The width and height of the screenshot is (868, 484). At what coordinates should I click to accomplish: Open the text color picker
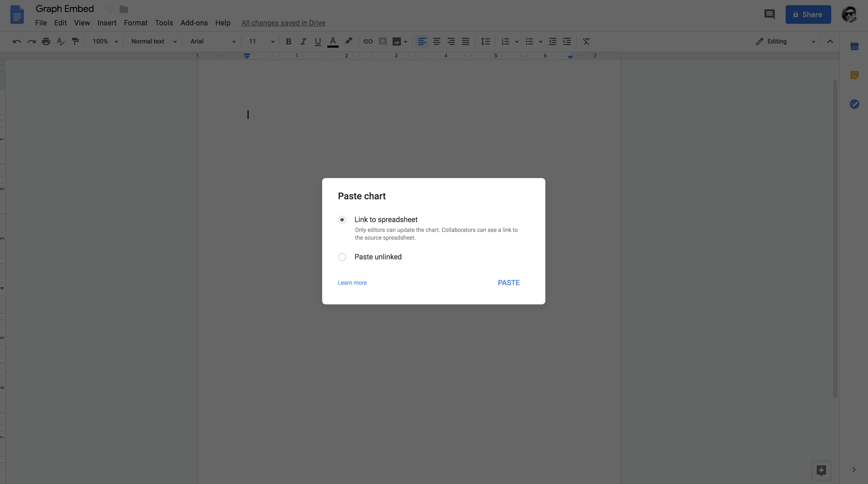point(333,42)
